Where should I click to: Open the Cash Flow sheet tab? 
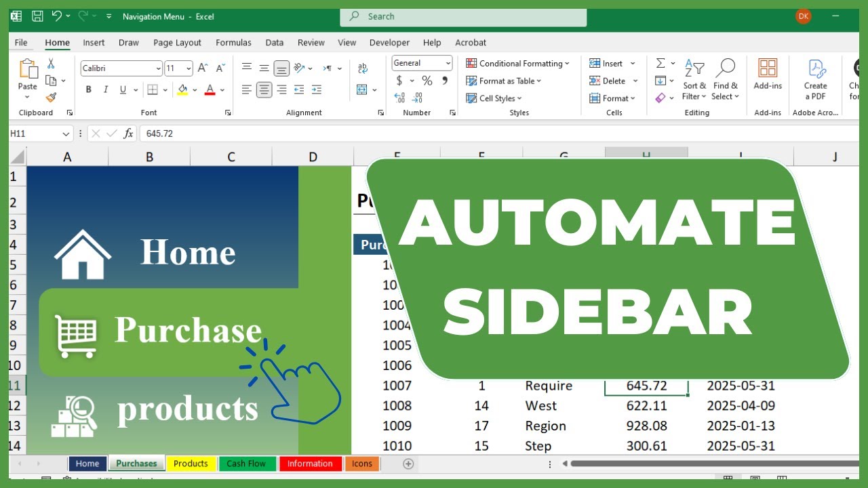246,464
